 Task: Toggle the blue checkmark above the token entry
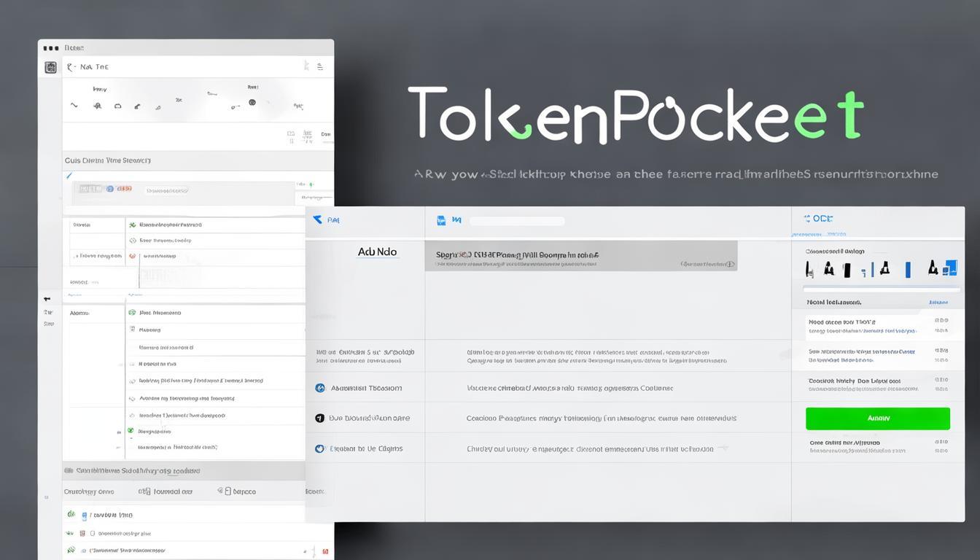(x=69, y=176)
